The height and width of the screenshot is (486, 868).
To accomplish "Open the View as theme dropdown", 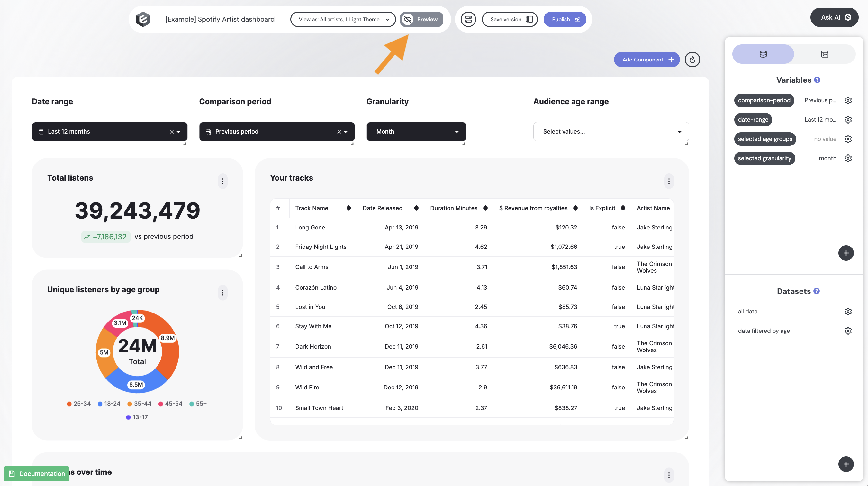I will coord(343,19).
